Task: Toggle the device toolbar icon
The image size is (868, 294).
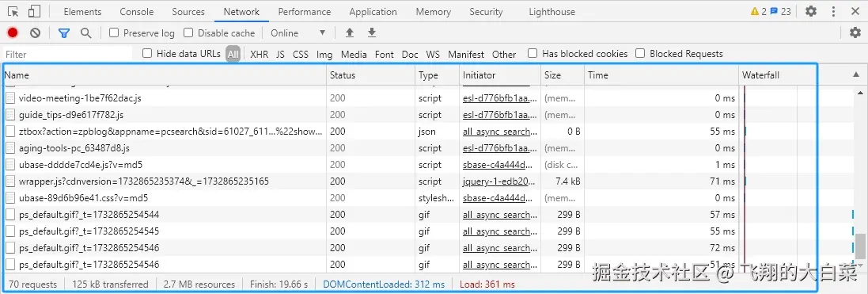Action: coord(34,11)
